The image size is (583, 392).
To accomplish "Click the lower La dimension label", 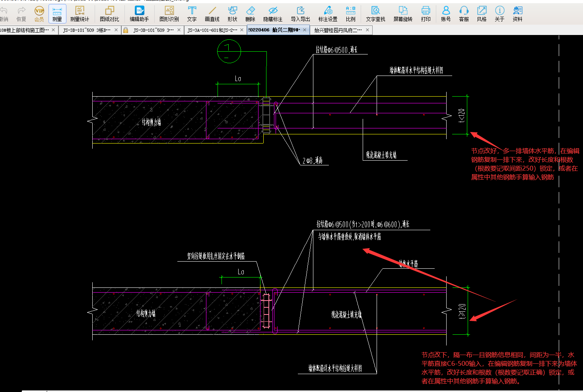I will 241,272.
